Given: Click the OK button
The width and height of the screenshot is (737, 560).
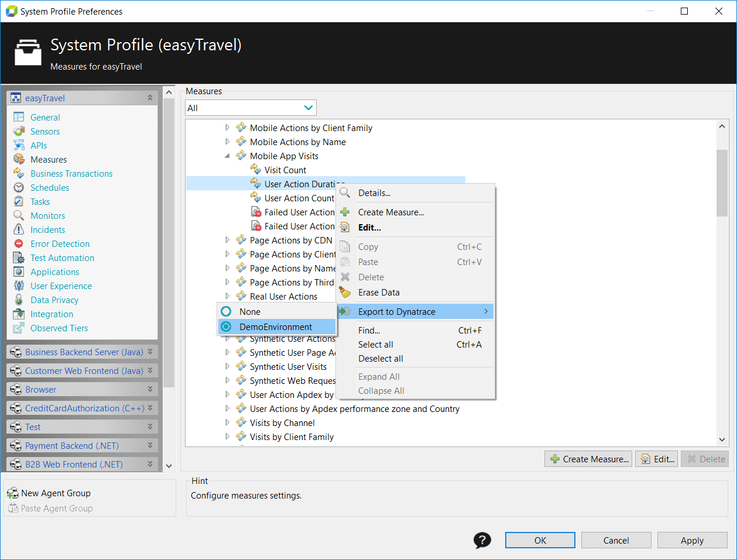Looking at the screenshot, I should (540, 540).
